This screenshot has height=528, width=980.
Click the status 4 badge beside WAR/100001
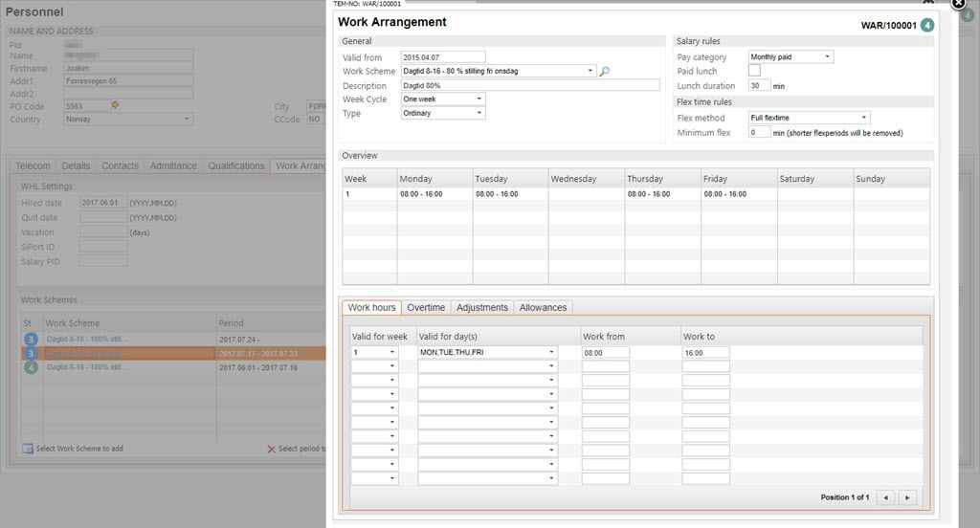pyautogui.click(x=927, y=24)
